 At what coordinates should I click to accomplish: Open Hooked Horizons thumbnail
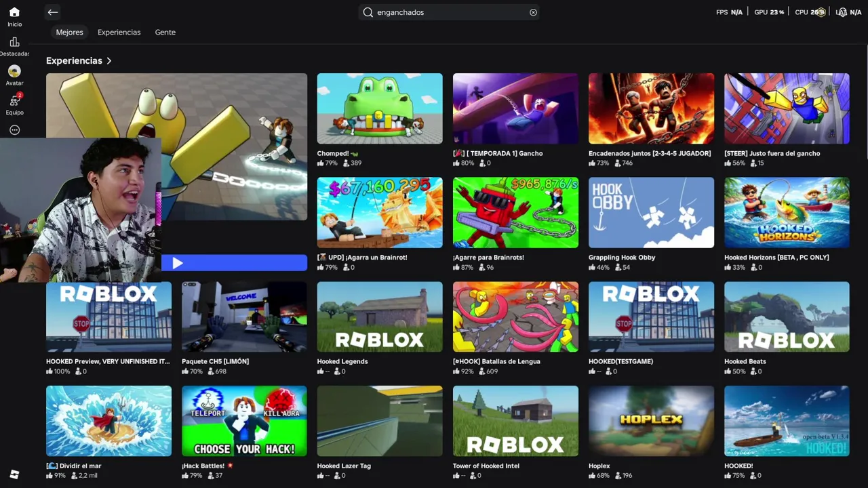[x=787, y=213]
